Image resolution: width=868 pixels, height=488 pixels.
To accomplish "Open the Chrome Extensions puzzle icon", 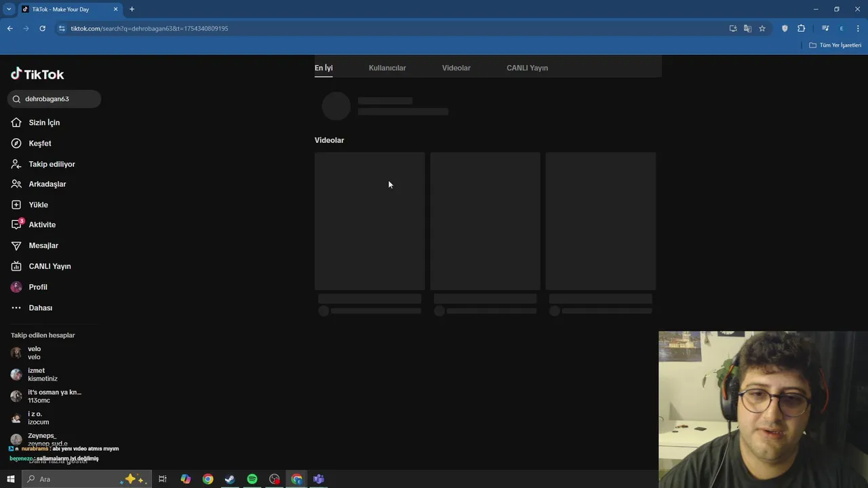I will coord(801,28).
